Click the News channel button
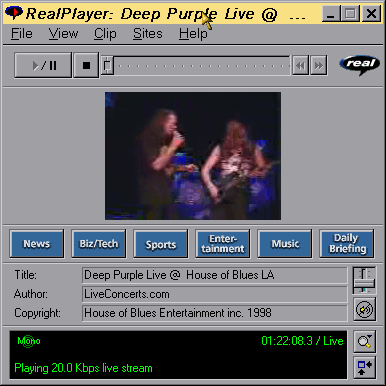This screenshot has width=386, height=386. (37, 244)
